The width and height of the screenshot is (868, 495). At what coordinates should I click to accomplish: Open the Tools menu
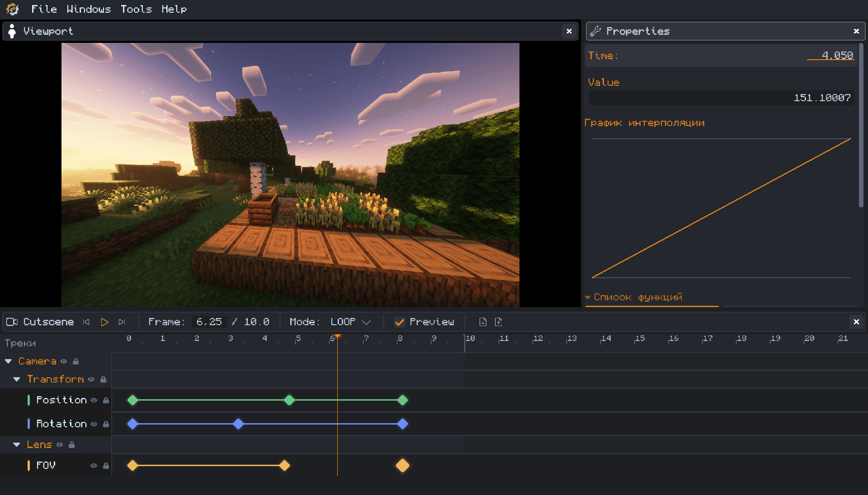pos(136,9)
